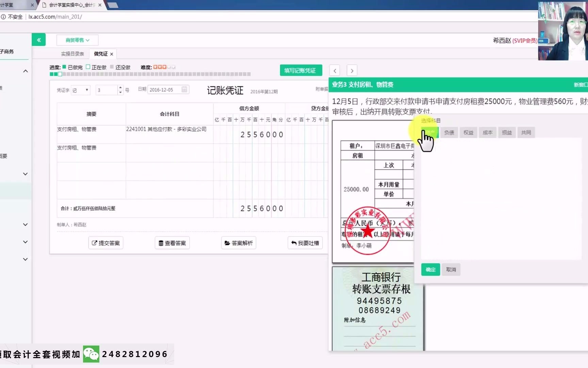Select 成本 category tab
Image resolution: width=588 pixels, height=368 pixels.
coord(488,133)
